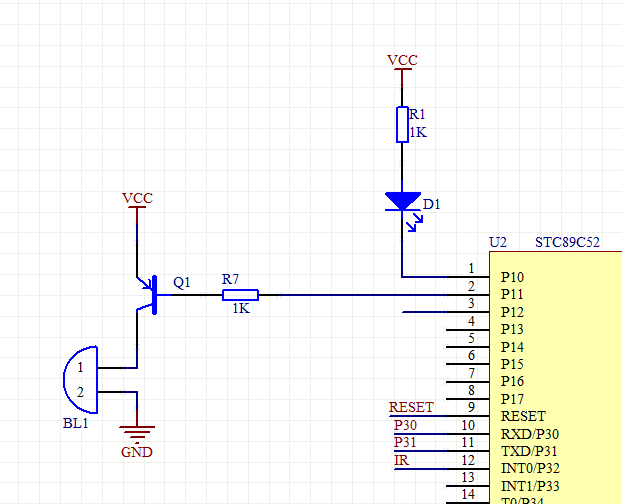Select resistor R1 symbol body
The height and width of the screenshot is (504, 622).
click(x=402, y=125)
